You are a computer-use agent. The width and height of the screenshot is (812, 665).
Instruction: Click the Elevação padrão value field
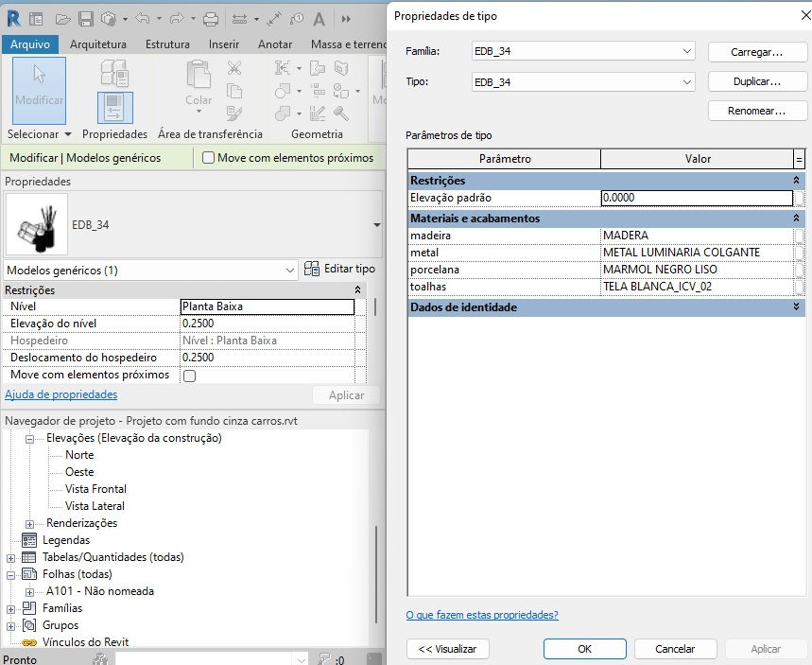697,198
